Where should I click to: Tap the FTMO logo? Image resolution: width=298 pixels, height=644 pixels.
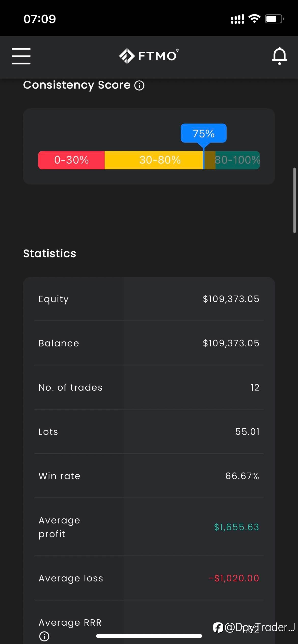149,56
